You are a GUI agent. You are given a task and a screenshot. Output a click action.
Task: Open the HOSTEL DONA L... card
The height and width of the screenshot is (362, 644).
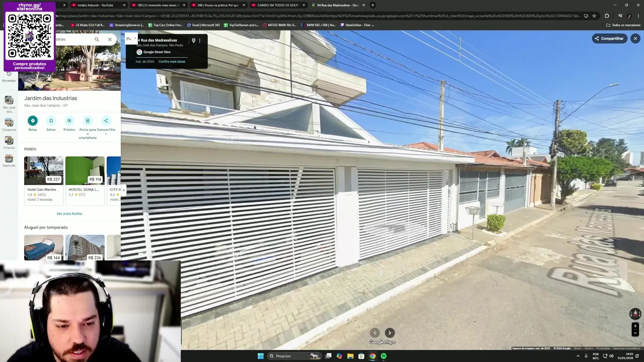click(85, 180)
